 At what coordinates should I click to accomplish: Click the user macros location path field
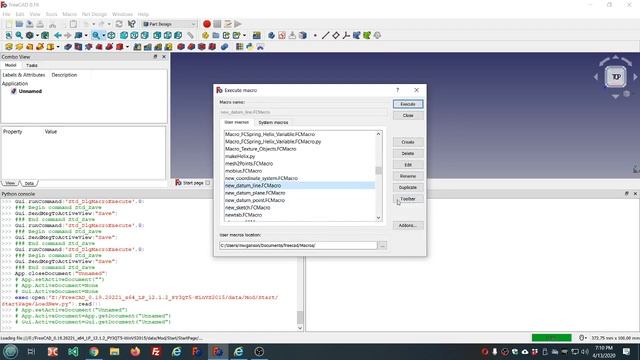[298, 245]
